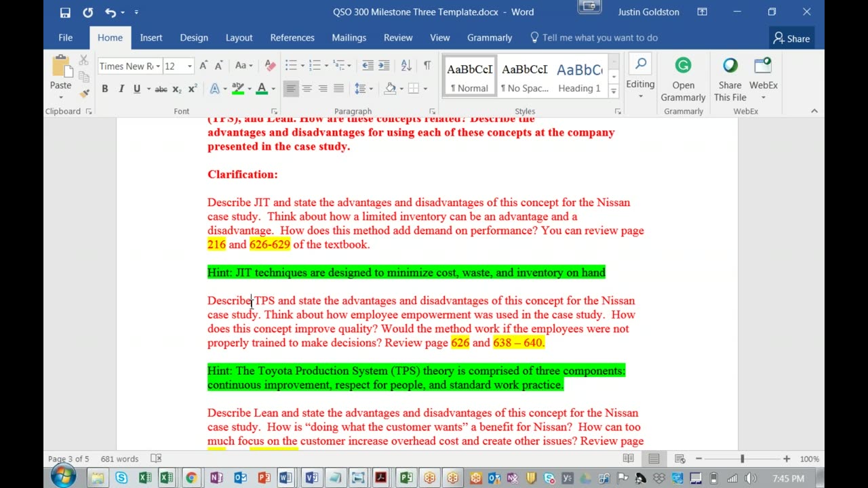
Task: Open the bullets list dropdown arrow
Action: click(302, 66)
